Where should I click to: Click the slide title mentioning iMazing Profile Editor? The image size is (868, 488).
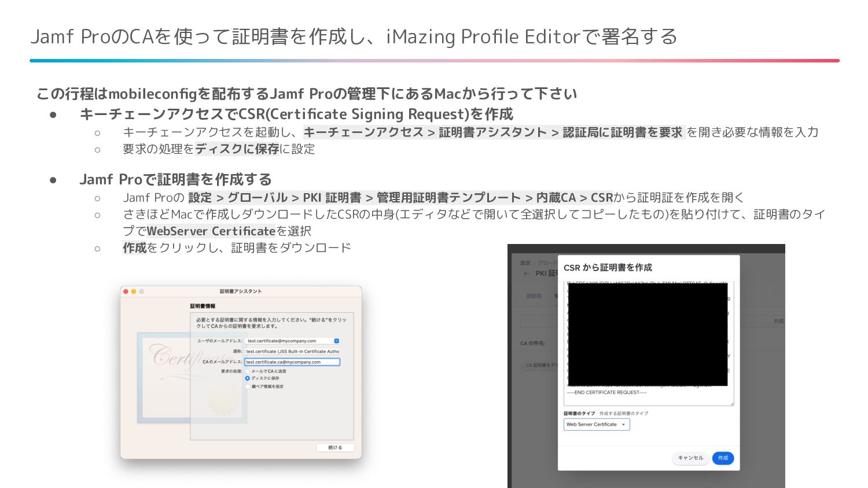click(354, 36)
